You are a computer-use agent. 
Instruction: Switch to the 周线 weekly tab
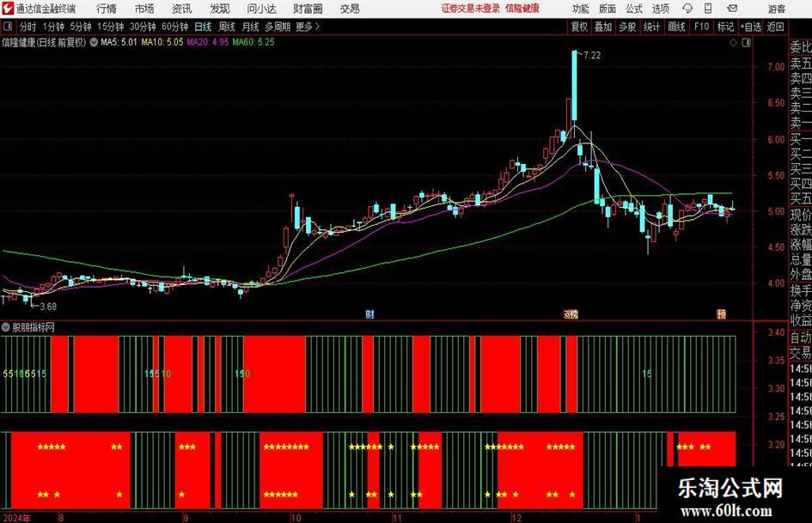(227, 27)
